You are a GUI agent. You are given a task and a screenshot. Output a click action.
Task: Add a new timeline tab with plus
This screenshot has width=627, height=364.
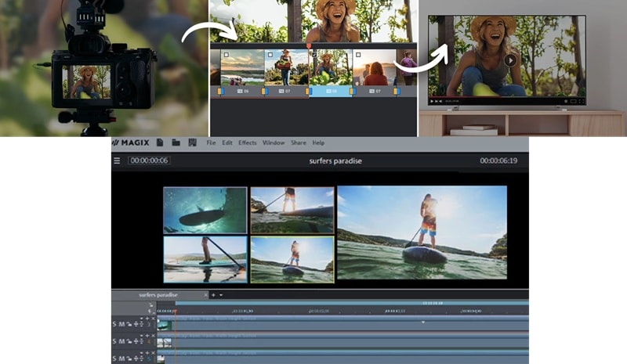click(213, 295)
